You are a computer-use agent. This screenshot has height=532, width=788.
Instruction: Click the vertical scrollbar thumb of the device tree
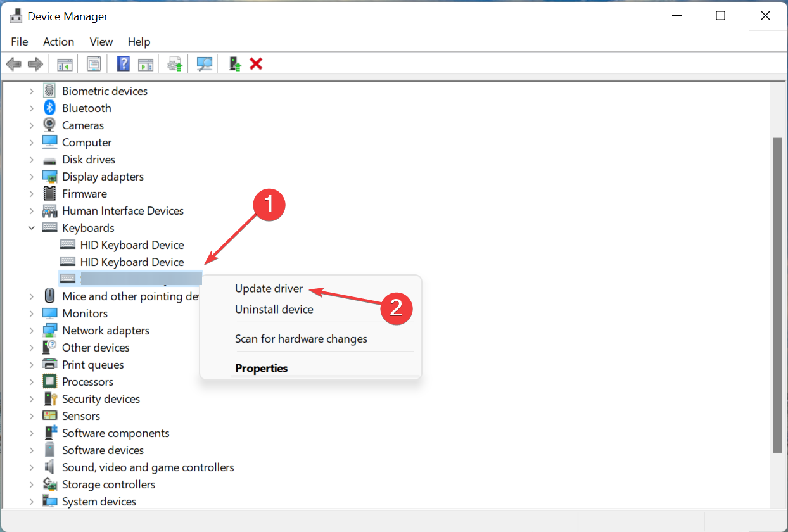[778, 295]
